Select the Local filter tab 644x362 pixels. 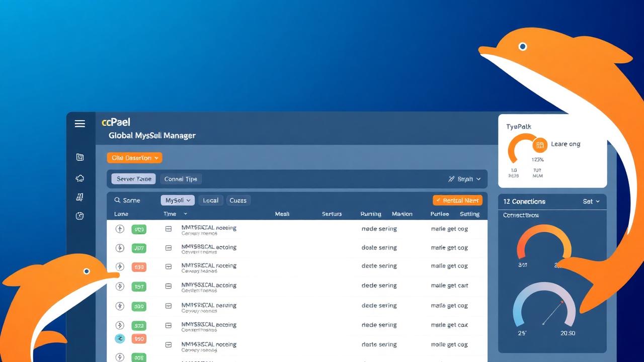pos(210,200)
